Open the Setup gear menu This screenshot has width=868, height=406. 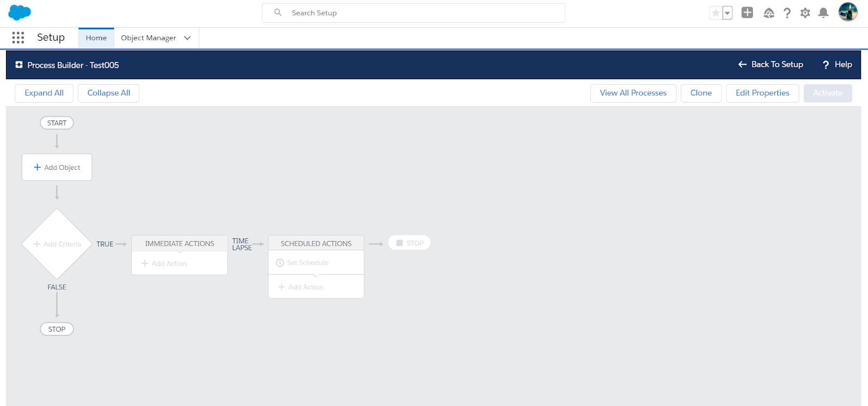[x=805, y=13]
